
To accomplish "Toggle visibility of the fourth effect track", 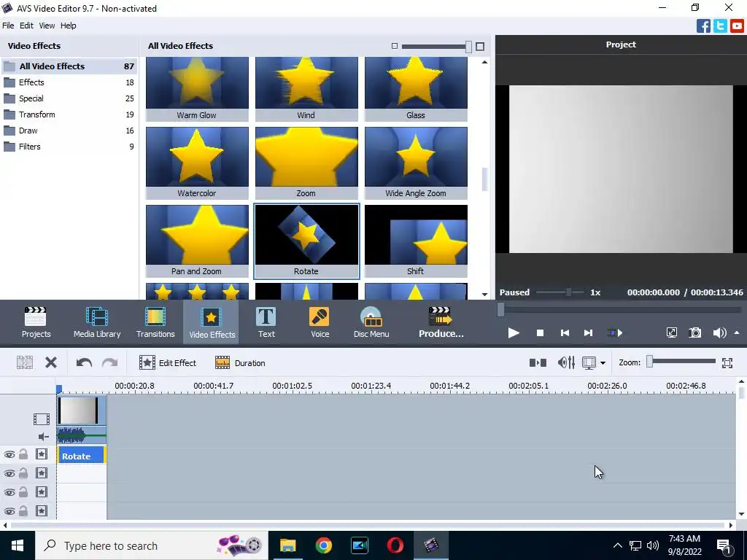I will point(9,511).
